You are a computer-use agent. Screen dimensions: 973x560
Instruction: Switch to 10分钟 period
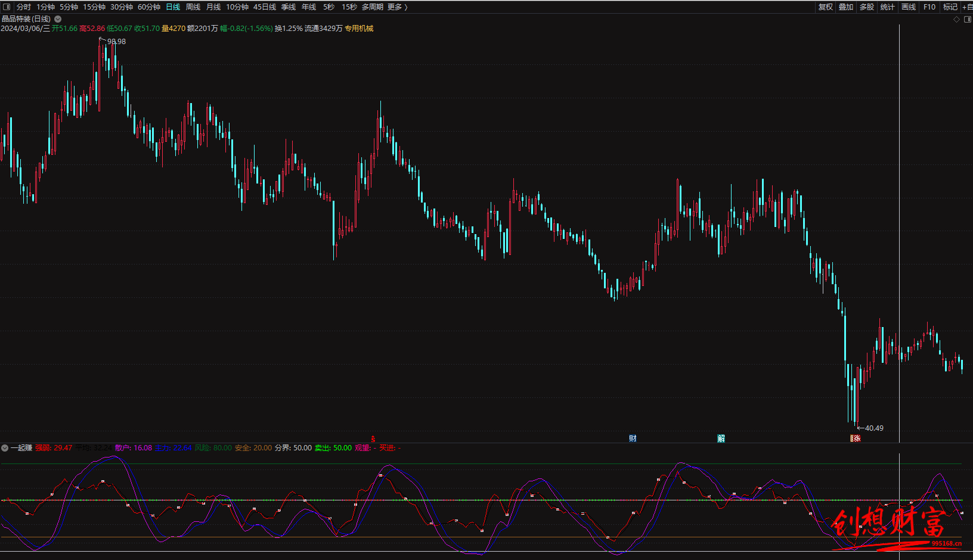click(237, 7)
